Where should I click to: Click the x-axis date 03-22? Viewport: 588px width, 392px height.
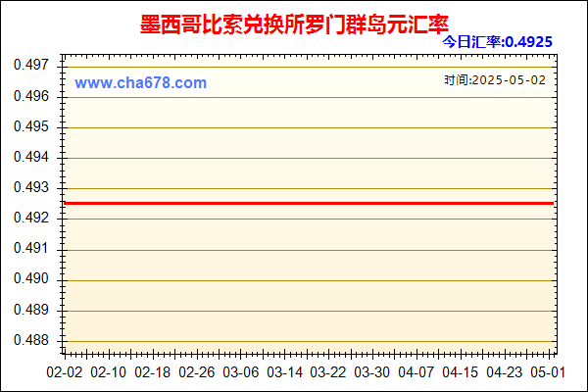(328, 372)
